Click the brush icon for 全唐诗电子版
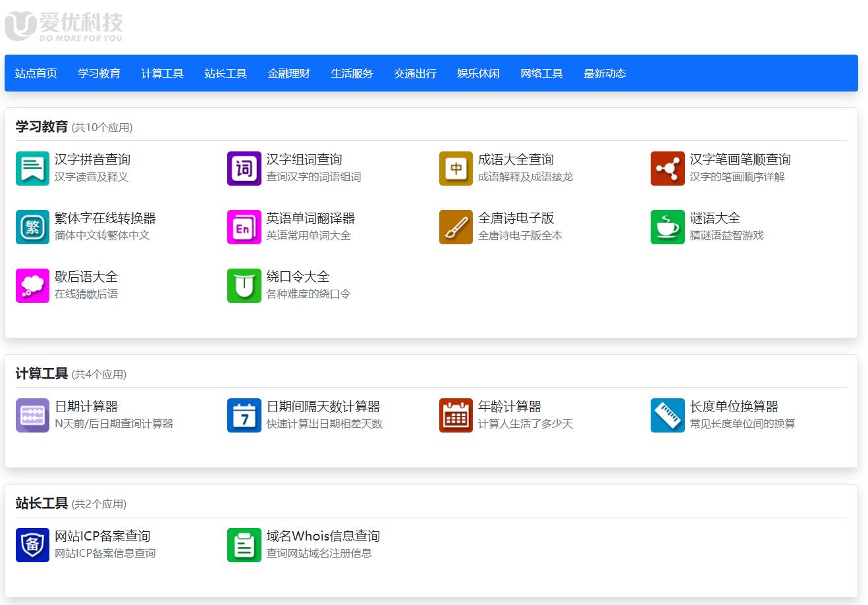The width and height of the screenshot is (868, 605). point(456,226)
